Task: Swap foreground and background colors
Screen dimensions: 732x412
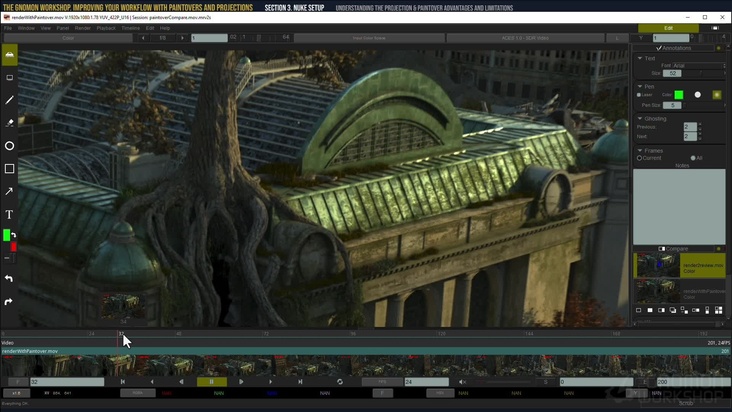Action: click(14, 235)
